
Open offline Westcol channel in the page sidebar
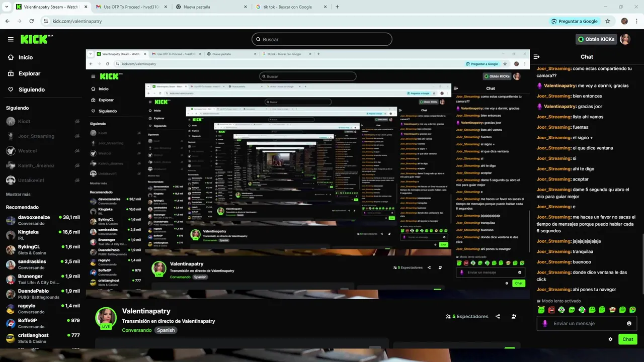click(43, 151)
